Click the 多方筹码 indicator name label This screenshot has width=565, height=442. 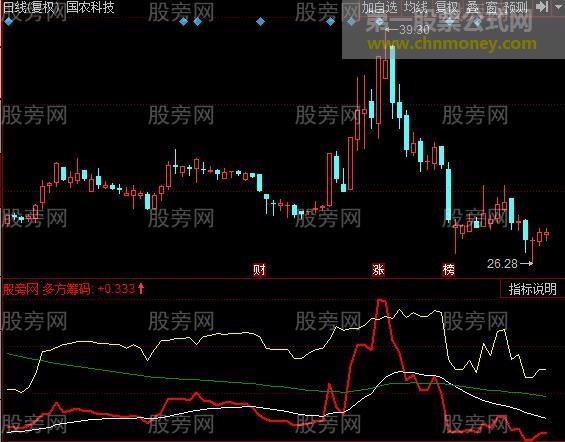(x=66, y=289)
